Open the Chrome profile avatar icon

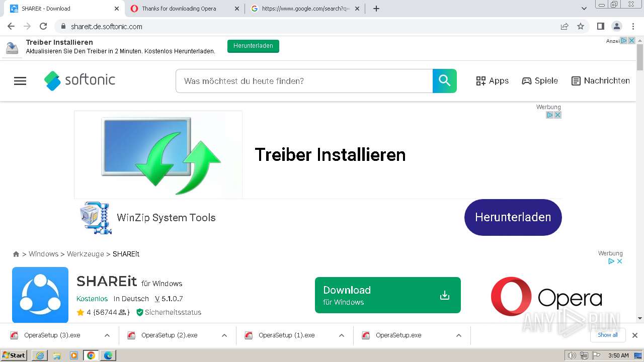pos(616,26)
